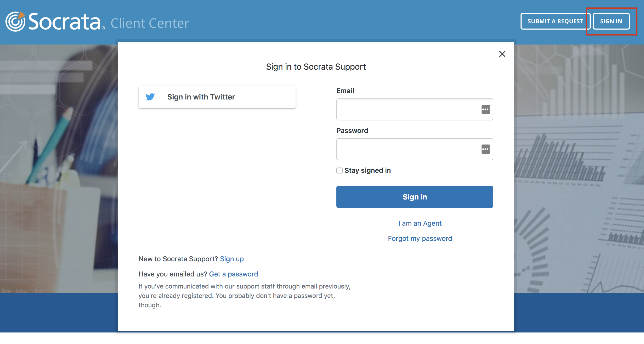
Task: Click the Stay signed in label
Action: point(368,170)
